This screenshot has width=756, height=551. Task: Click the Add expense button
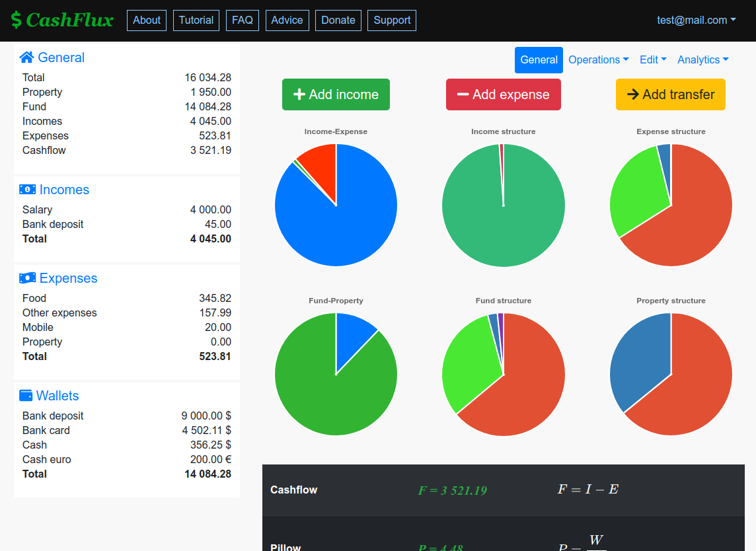coord(504,94)
